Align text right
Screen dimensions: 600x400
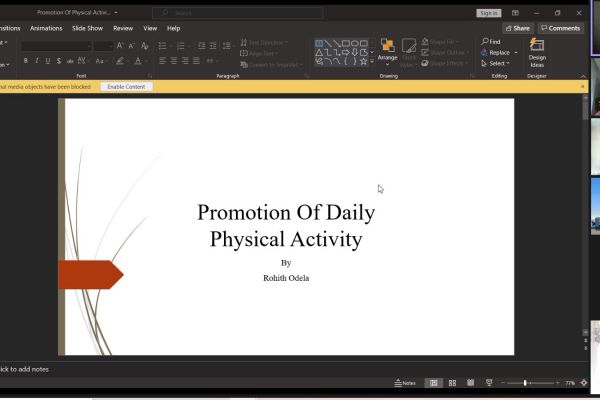point(185,60)
